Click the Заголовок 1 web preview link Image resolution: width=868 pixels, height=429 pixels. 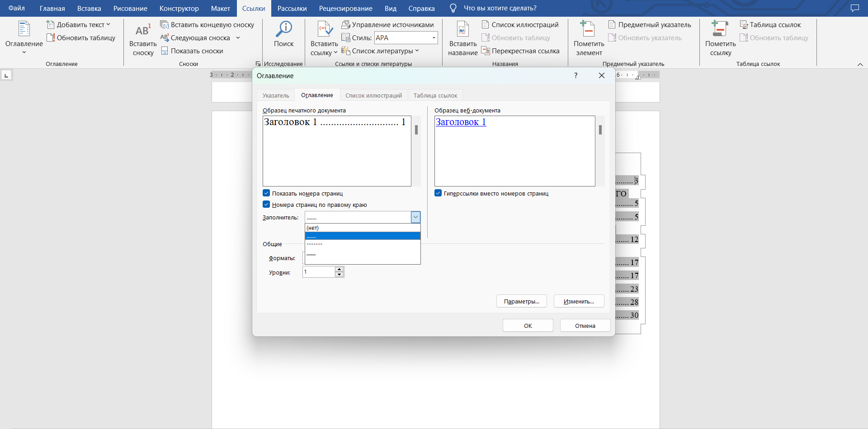pyautogui.click(x=461, y=122)
